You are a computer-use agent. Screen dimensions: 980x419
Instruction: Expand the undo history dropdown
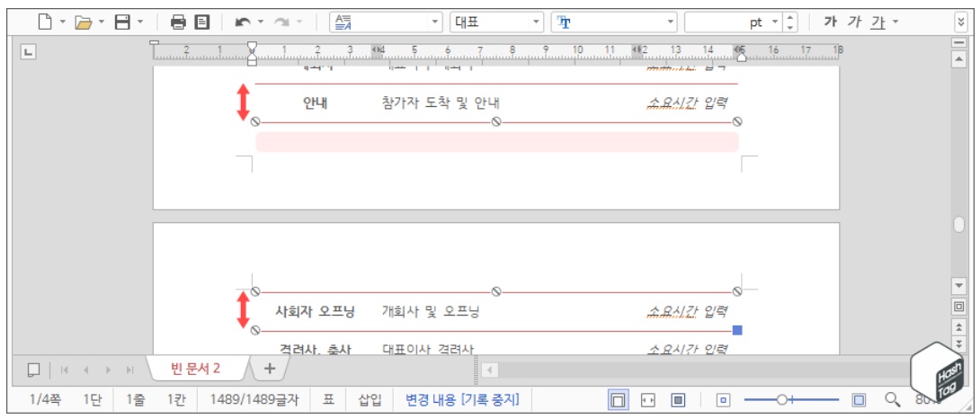[x=261, y=22]
